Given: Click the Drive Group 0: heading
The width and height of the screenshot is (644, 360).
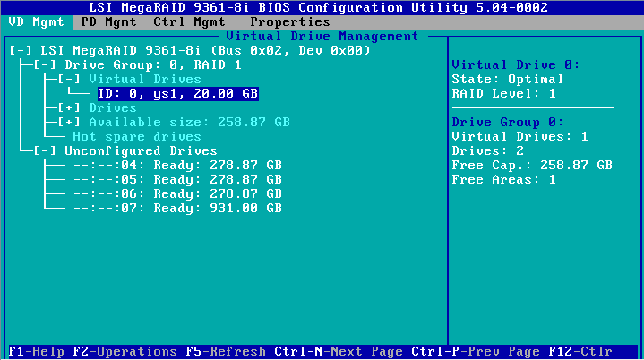Looking at the screenshot, I should 508,123.
